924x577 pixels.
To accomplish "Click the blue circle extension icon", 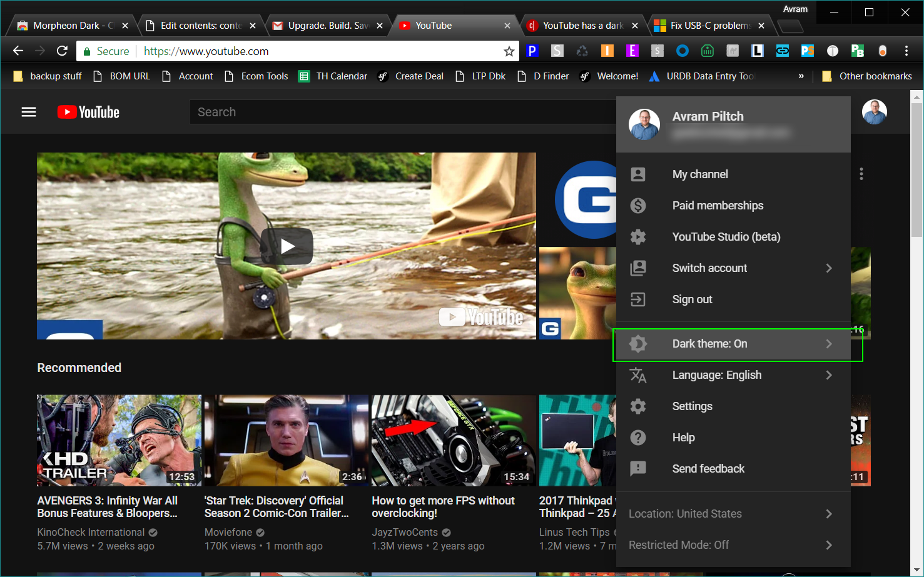I will point(683,51).
